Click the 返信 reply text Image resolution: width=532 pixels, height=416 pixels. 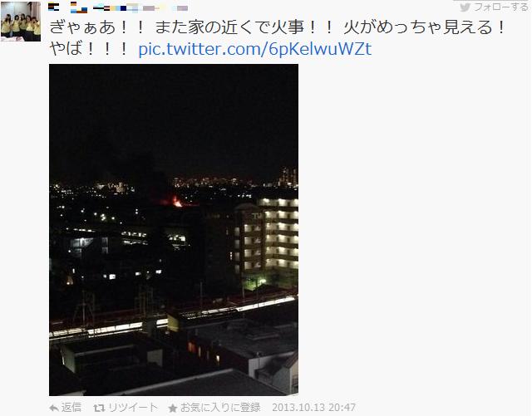tap(71, 408)
